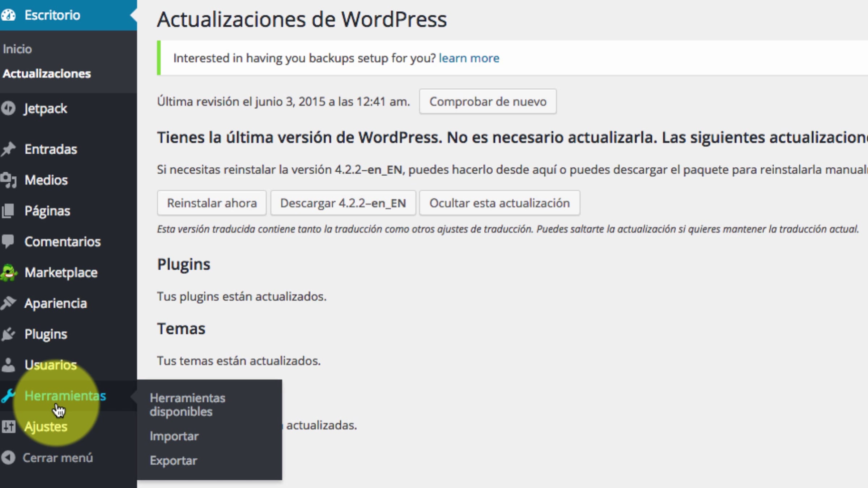Click the Medios media icon
The height and width of the screenshot is (488, 868).
pos(8,180)
